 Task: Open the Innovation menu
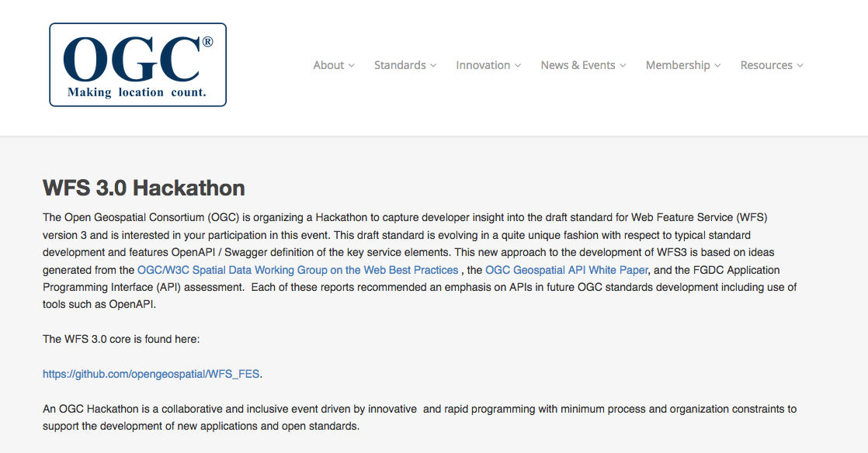click(488, 65)
